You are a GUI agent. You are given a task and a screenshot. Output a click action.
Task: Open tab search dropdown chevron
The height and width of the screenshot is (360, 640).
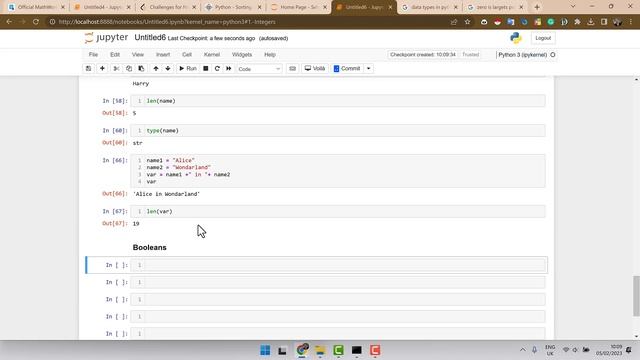pyautogui.click(x=573, y=7)
